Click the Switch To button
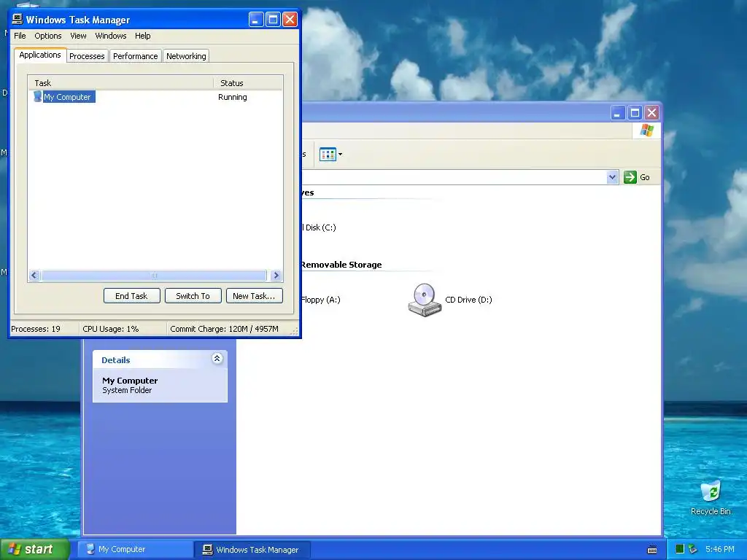The image size is (747, 560). (193, 296)
